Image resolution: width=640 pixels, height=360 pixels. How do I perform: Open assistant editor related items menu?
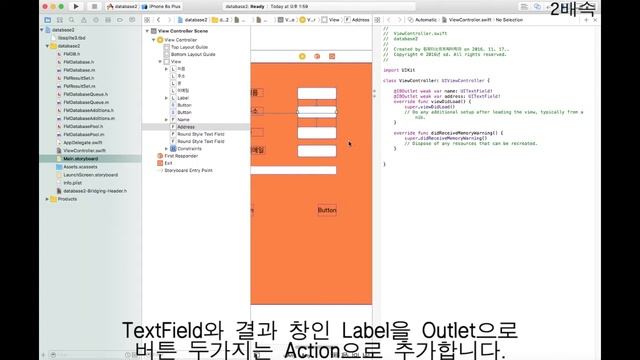[378, 20]
